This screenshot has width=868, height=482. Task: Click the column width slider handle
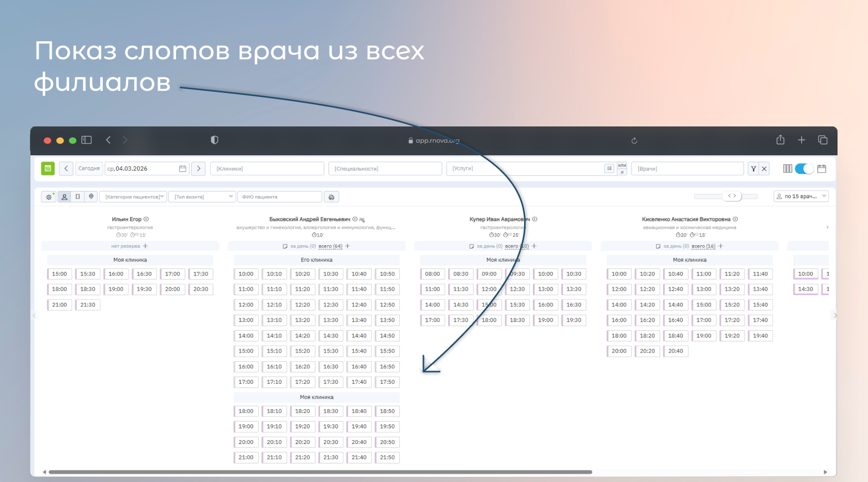tap(732, 196)
